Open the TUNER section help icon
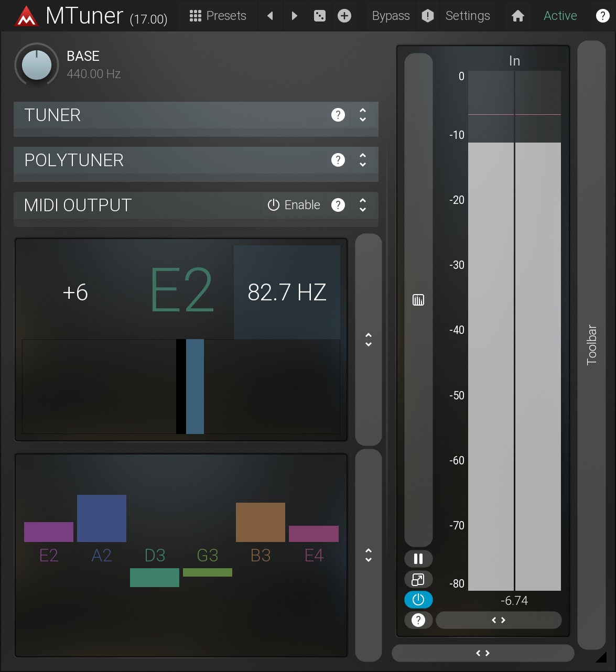This screenshot has height=672, width=616. 338,115
